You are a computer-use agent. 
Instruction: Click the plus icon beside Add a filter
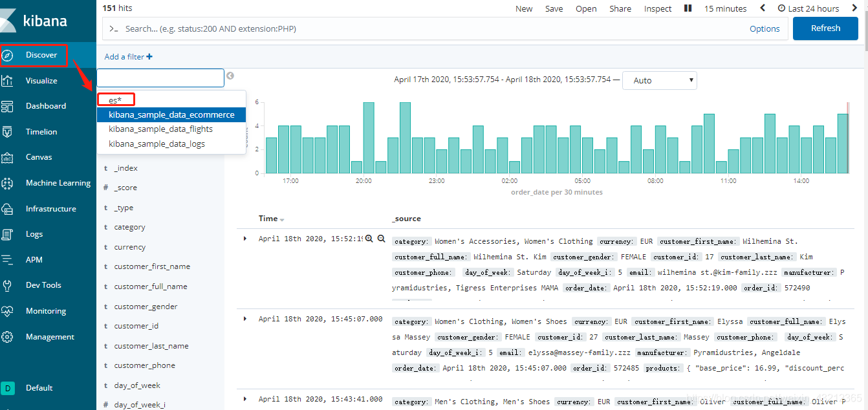coord(149,57)
